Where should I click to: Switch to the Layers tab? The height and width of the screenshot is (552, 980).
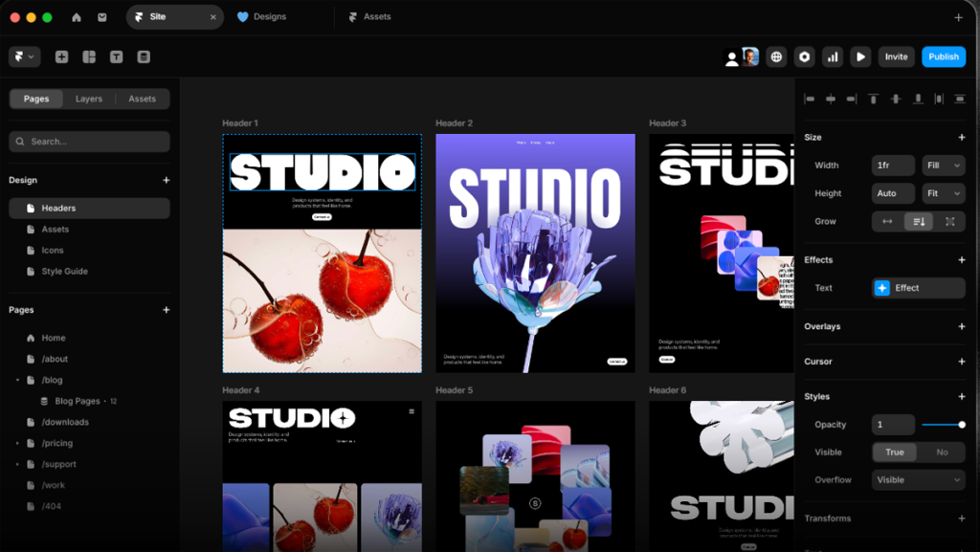point(89,99)
